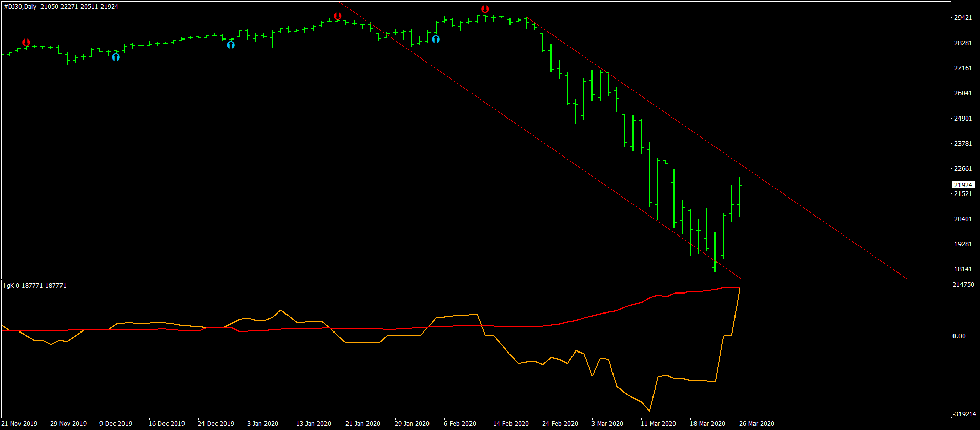Click the blue buy arrow near 3 Jan 2020
This screenshot has height=430, width=980.
pos(231,45)
